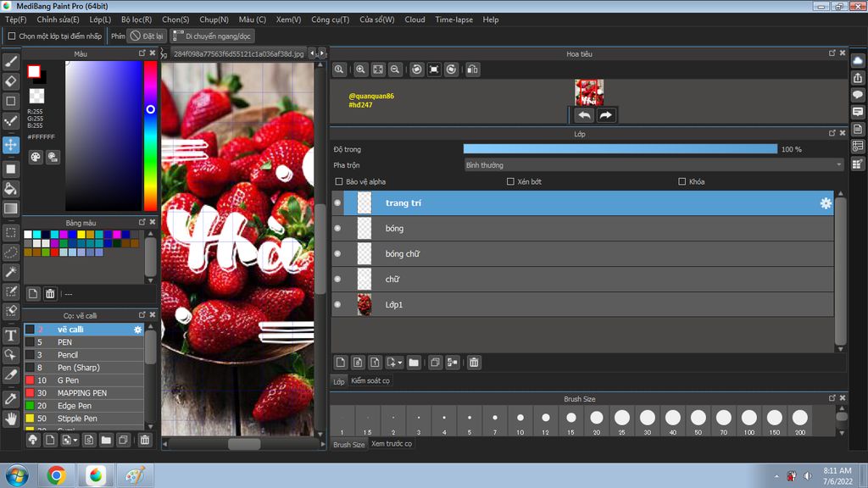Hide the bóng layer
The image size is (868, 488).
click(x=337, y=229)
